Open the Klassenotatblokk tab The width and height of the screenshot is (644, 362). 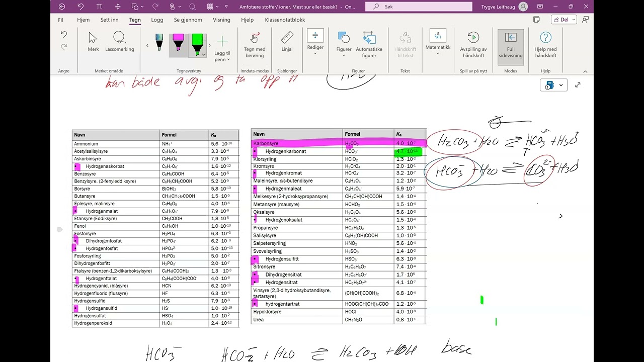pos(285,20)
